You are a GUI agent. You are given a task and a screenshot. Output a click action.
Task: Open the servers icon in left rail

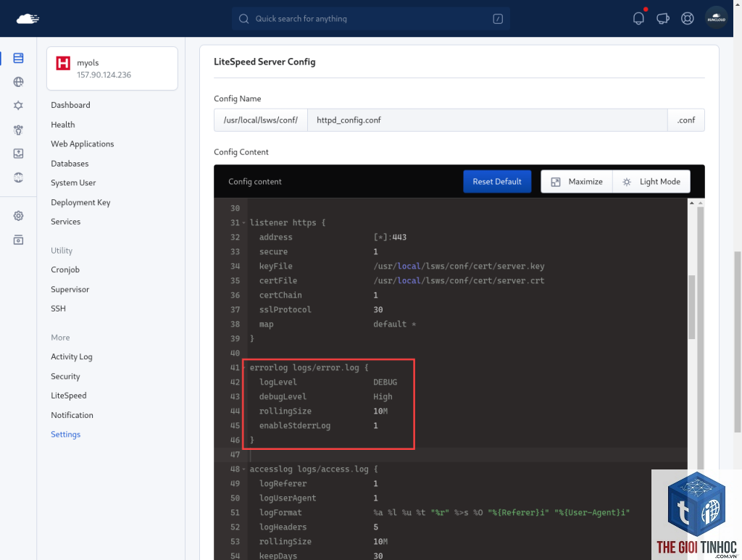[x=18, y=58]
